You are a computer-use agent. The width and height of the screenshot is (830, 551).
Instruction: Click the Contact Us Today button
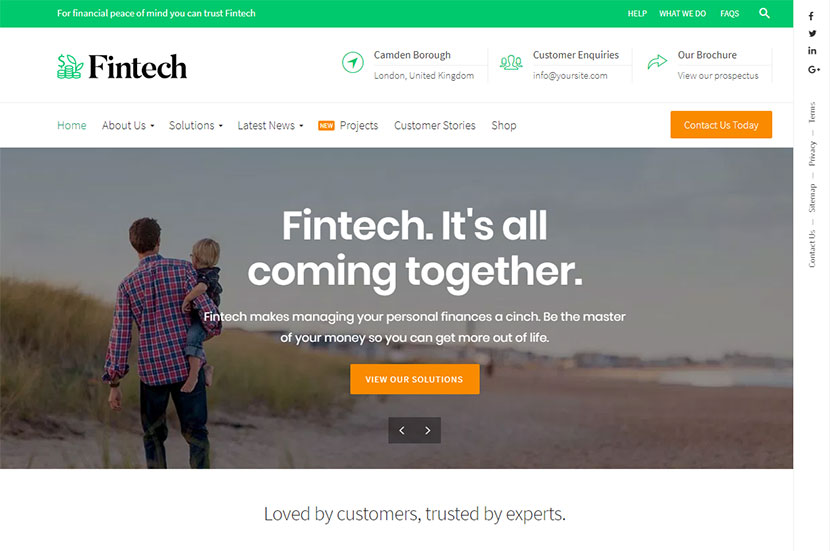click(721, 125)
